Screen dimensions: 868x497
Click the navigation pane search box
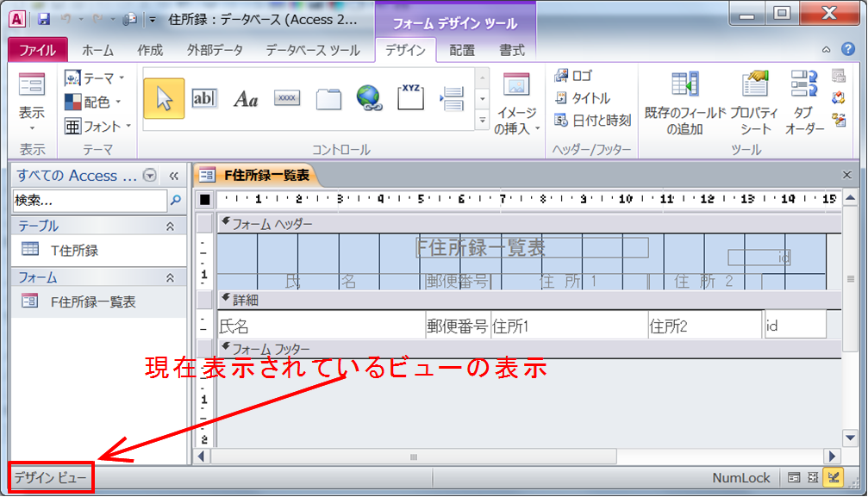click(x=89, y=201)
